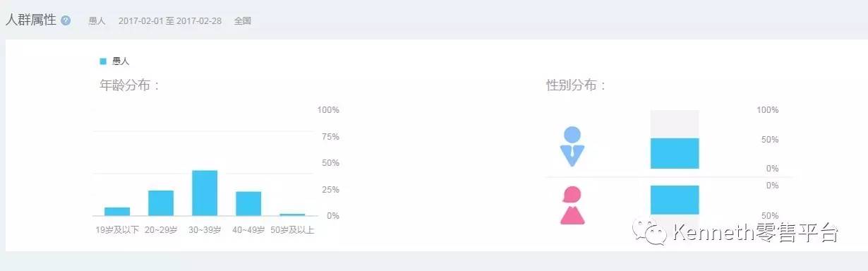The width and height of the screenshot is (868, 271).
Task: Click the male percentage bar
Action: 675,153
